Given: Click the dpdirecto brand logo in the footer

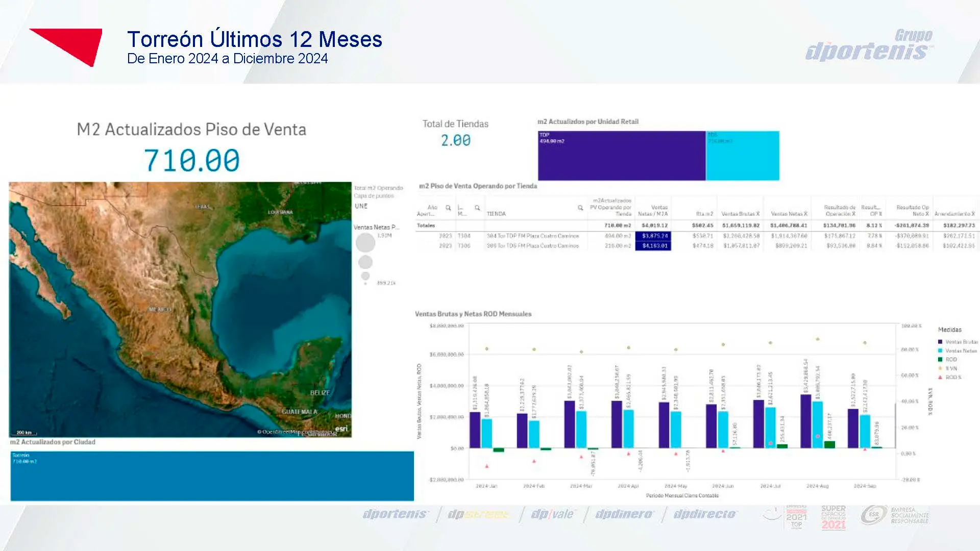Looking at the screenshot, I should click(705, 514).
